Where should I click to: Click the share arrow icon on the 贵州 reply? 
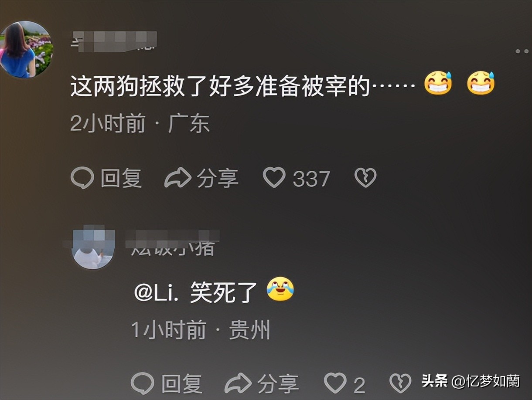(x=238, y=383)
